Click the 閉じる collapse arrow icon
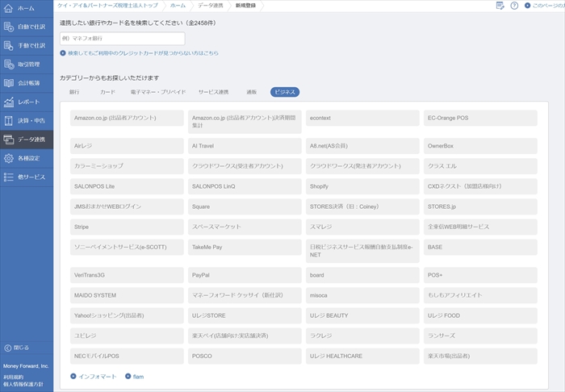 [x=7, y=348]
